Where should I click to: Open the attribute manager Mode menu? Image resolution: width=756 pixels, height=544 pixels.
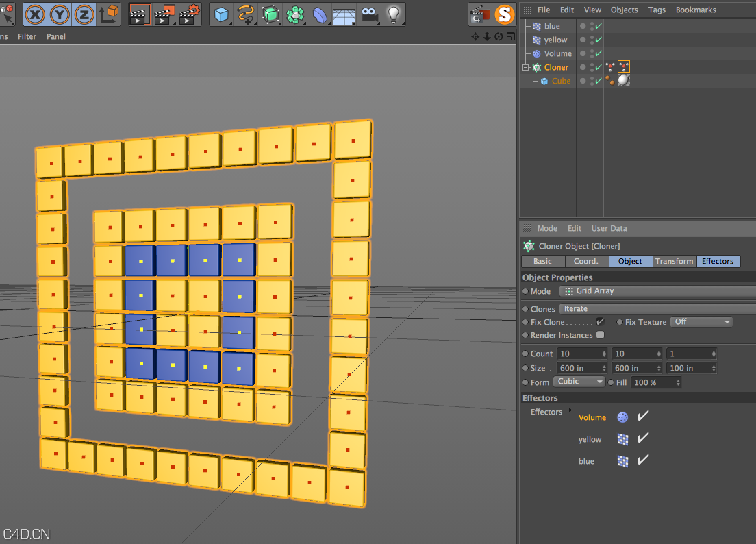547,228
